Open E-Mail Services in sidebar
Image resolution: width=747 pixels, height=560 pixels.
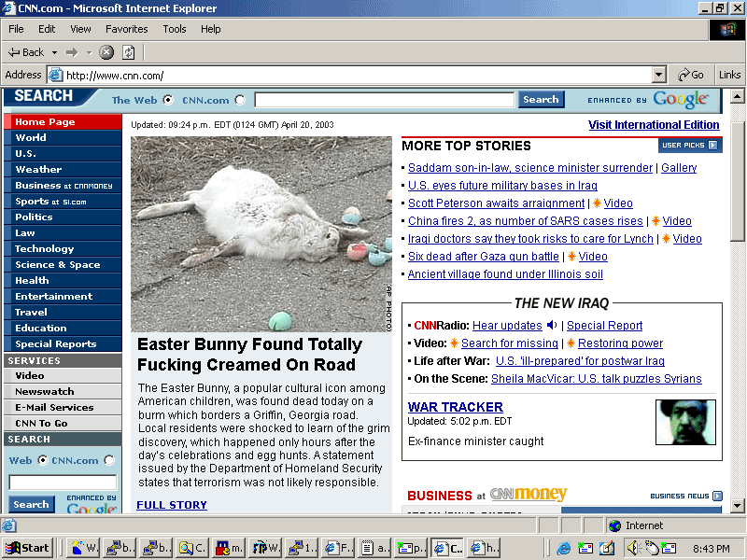(x=63, y=407)
